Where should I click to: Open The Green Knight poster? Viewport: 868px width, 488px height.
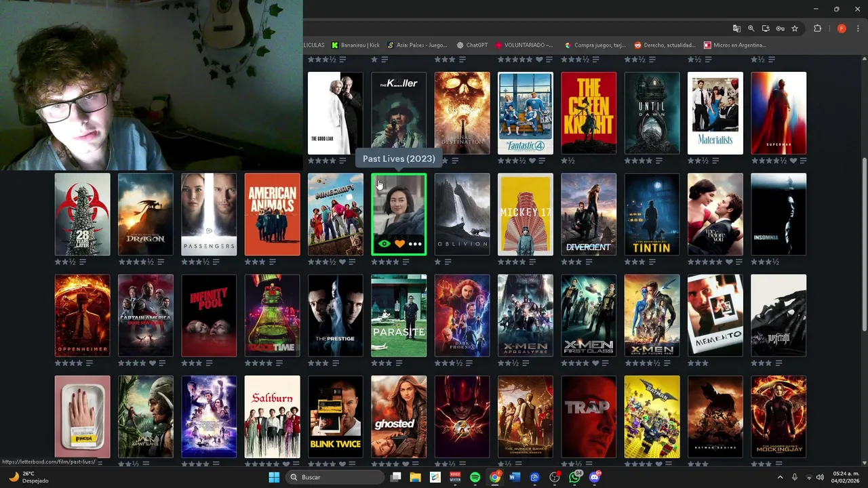[589, 113]
